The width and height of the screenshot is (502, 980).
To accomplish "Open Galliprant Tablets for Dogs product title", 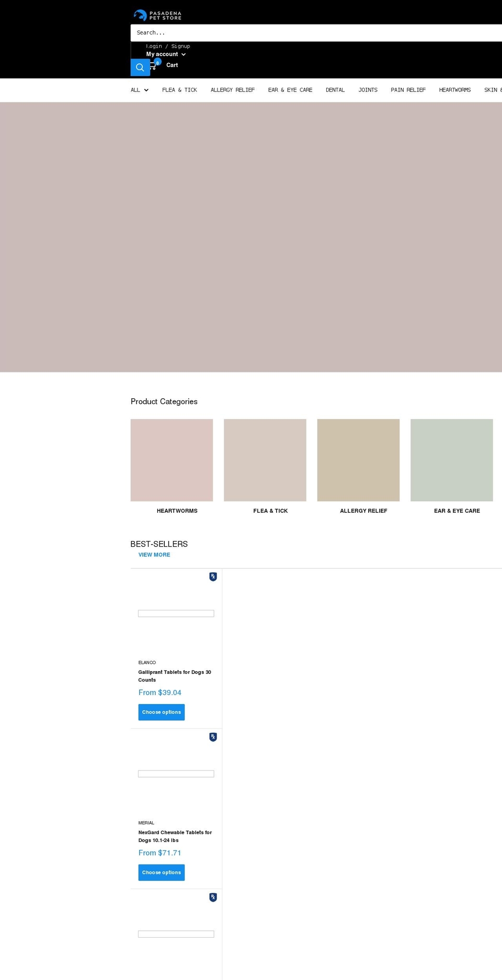I will (x=175, y=676).
